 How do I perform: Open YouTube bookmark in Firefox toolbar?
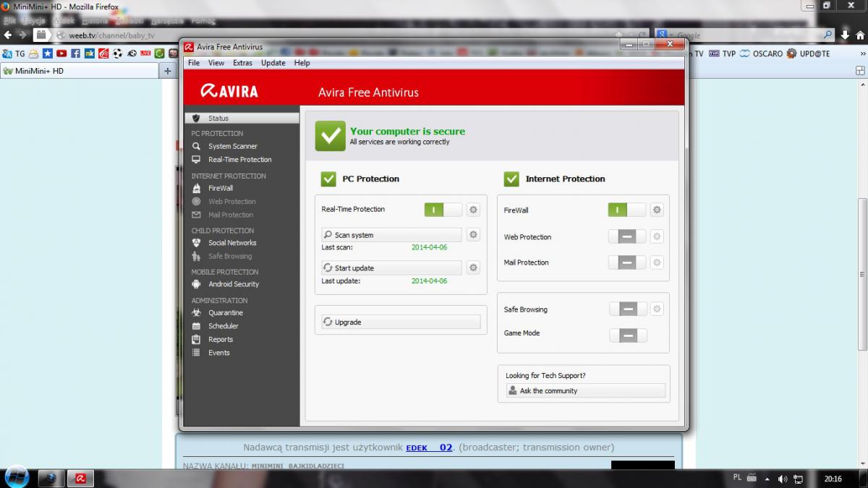(x=61, y=53)
